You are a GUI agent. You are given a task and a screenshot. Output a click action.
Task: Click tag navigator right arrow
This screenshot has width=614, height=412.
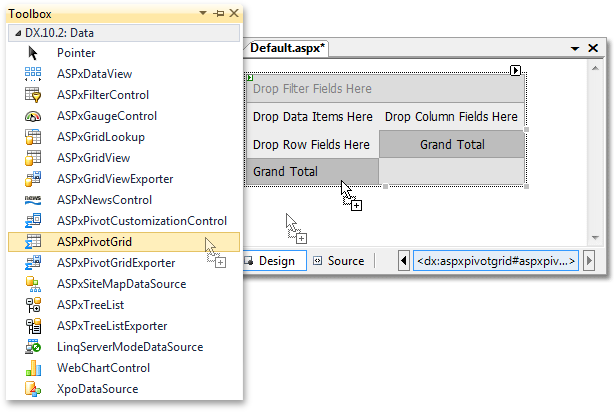[589, 261]
